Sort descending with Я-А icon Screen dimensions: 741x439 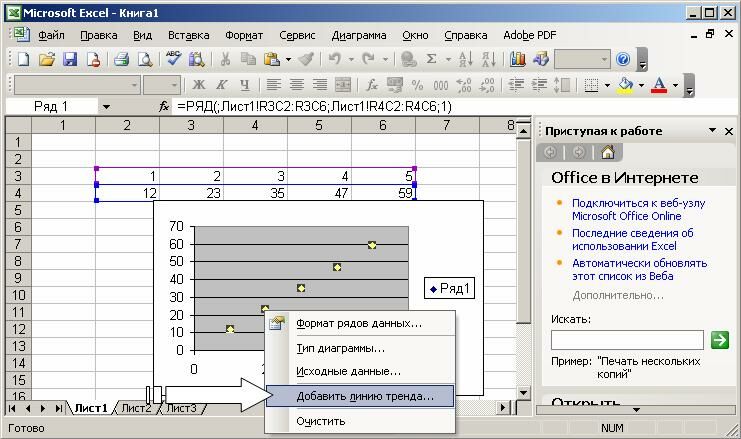(x=489, y=60)
